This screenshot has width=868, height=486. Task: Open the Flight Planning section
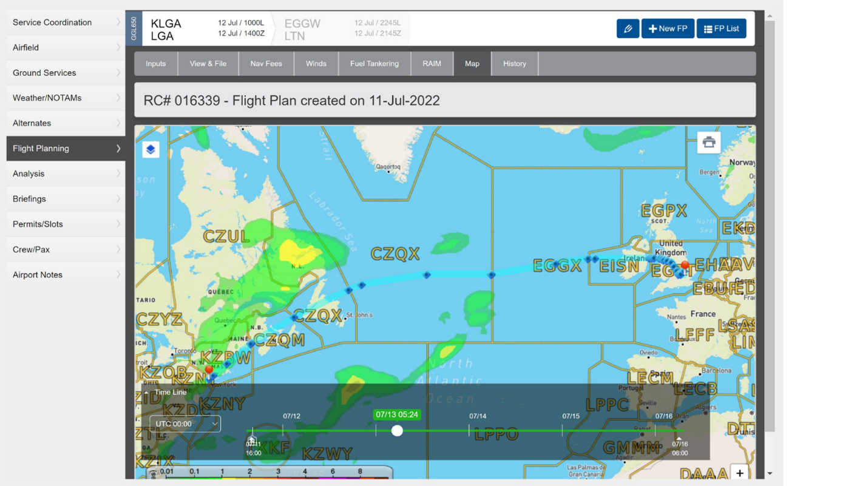66,149
